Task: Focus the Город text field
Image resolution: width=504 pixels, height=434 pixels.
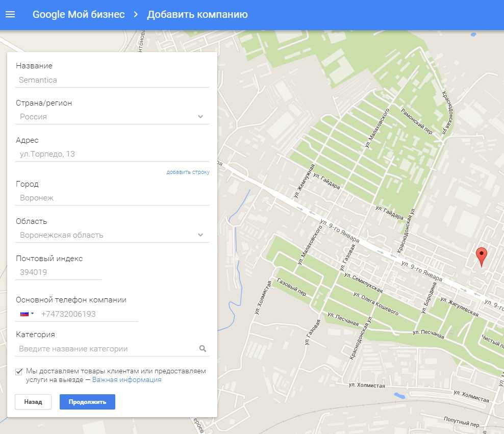Action: (112, 198)
